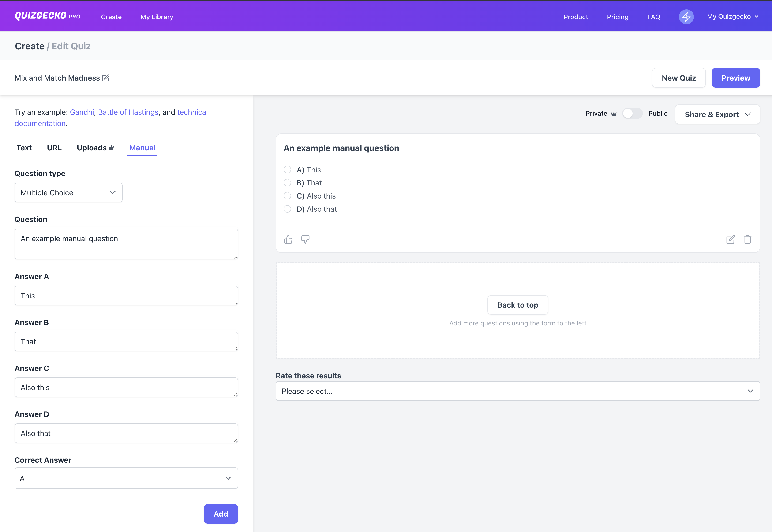The height and width of the screenshot is (532, 772).
Task: Expand the Correct Answer dropdown
Action: (126, 477)
